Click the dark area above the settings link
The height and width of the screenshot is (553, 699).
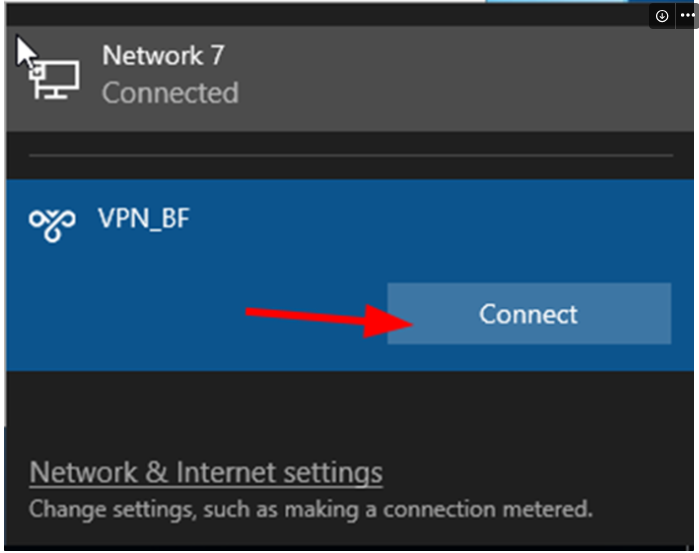(350, 412)
